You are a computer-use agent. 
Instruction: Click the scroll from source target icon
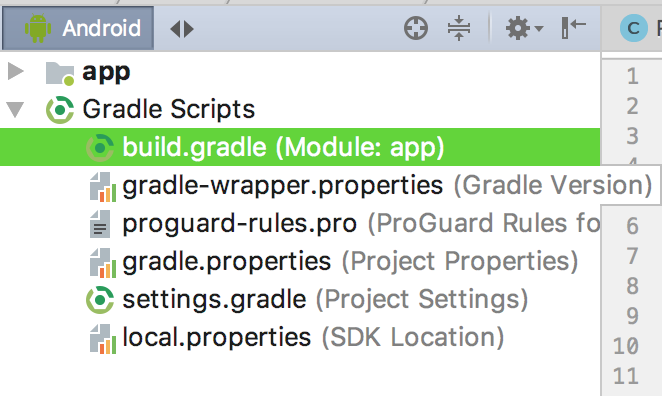coord(416,28)
